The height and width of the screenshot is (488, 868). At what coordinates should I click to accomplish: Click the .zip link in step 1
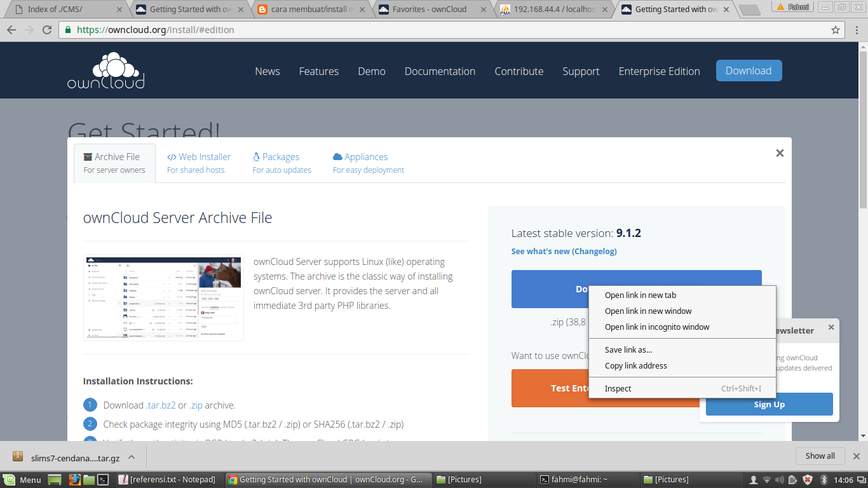click(x=195, y=405)
